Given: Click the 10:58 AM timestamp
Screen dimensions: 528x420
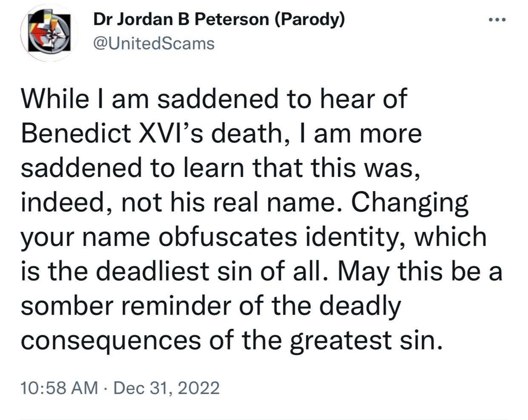Looking at the screenshot, I should (x=59, y=388).
